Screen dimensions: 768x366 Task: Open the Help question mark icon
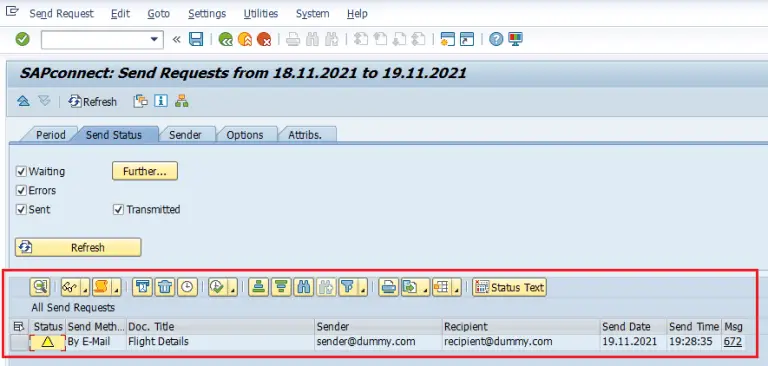click(496, 39)
